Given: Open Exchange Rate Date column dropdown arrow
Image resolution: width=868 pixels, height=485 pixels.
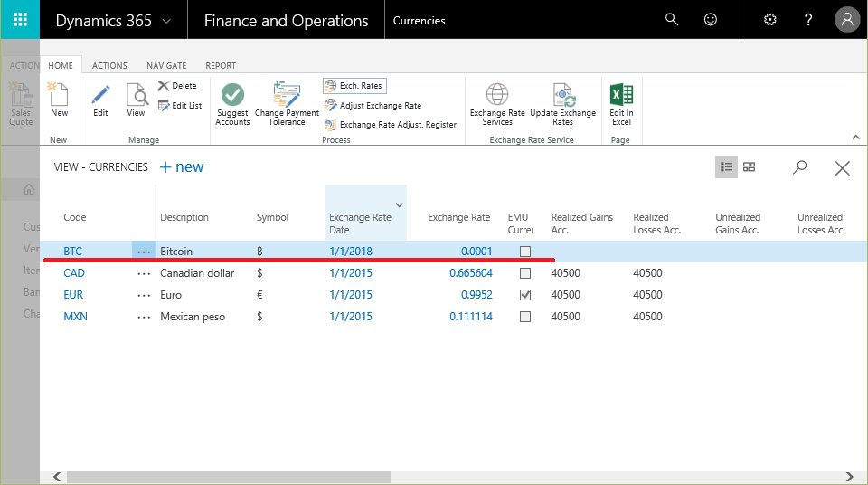Looking at the screenshot, I should [x=399, y=205].
